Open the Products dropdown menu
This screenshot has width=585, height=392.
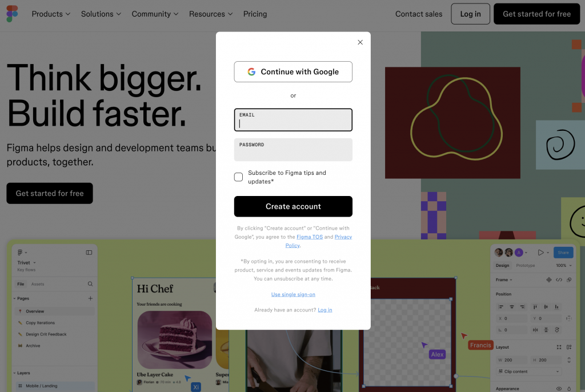pos(51,14)
